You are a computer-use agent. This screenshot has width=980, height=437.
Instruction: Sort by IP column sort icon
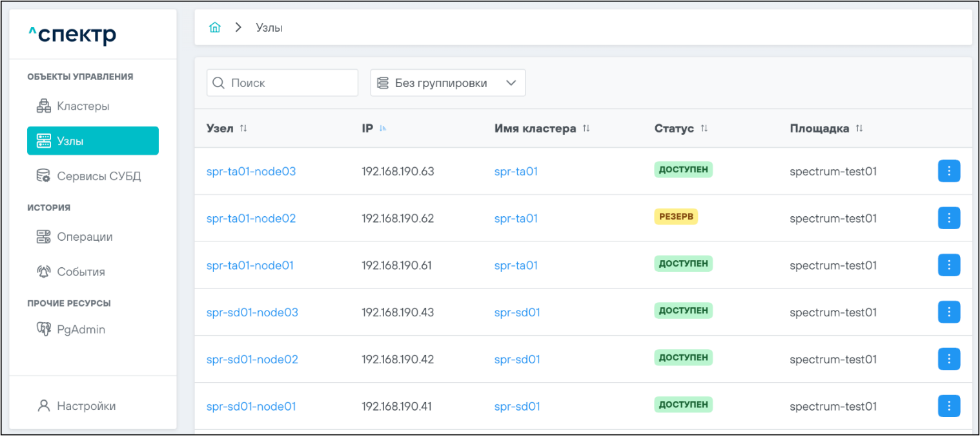(x=383, y=128)
